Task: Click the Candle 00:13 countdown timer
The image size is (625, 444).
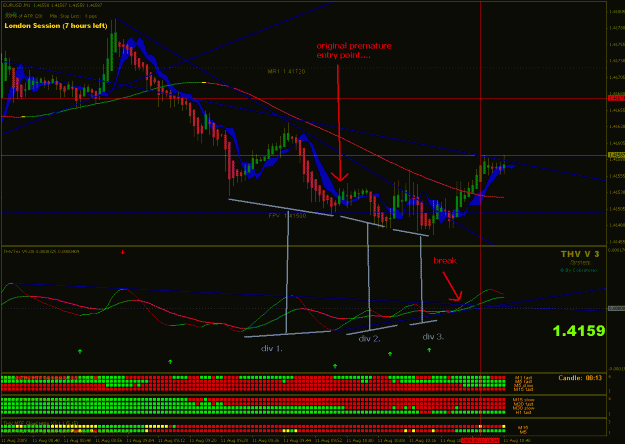Action: click(580, 377)
